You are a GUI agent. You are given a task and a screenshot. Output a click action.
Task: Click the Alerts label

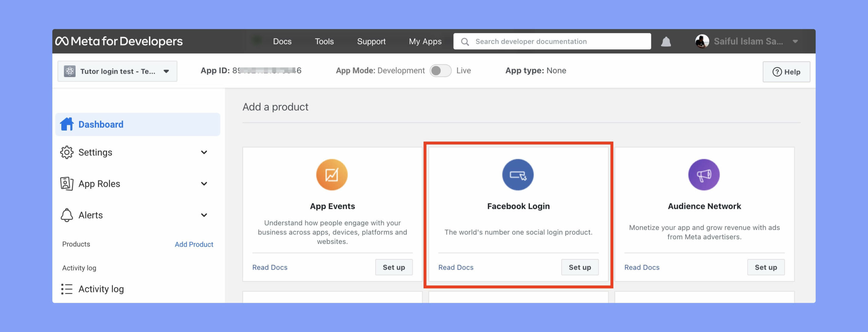point(91,215)
